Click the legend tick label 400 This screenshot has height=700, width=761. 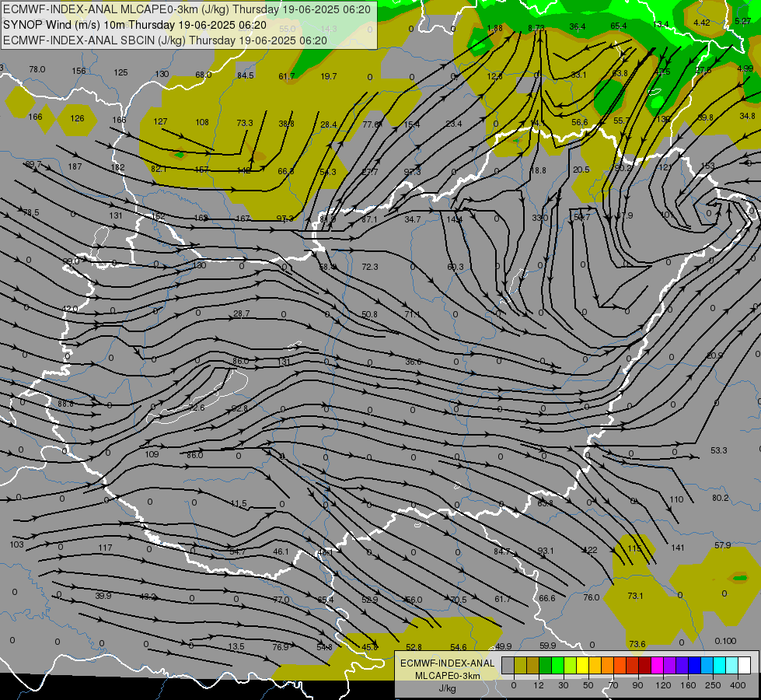pos(738,685)
